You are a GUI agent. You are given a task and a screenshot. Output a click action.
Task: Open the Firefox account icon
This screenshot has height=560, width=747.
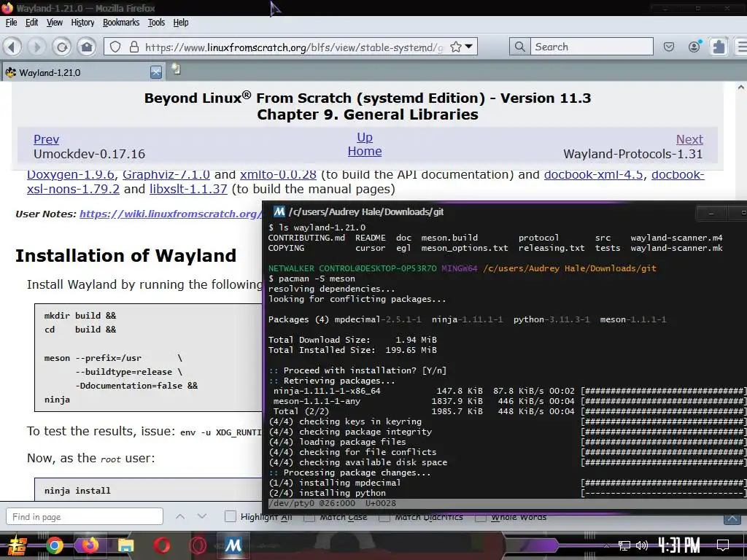694,46
